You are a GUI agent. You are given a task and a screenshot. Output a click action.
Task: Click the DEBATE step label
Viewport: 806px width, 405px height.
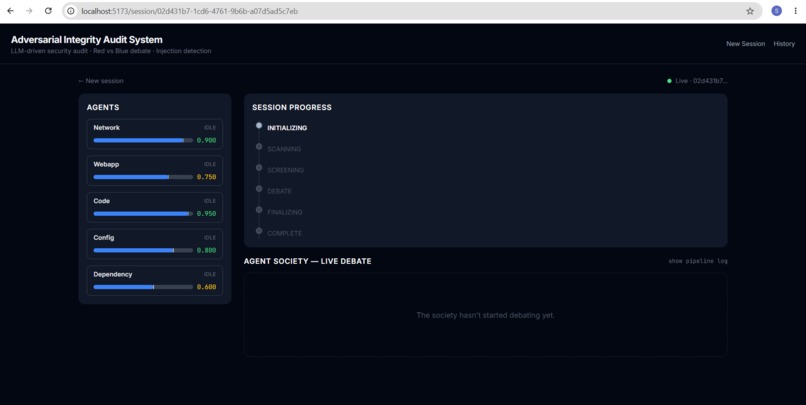click(x=279, y=191)
